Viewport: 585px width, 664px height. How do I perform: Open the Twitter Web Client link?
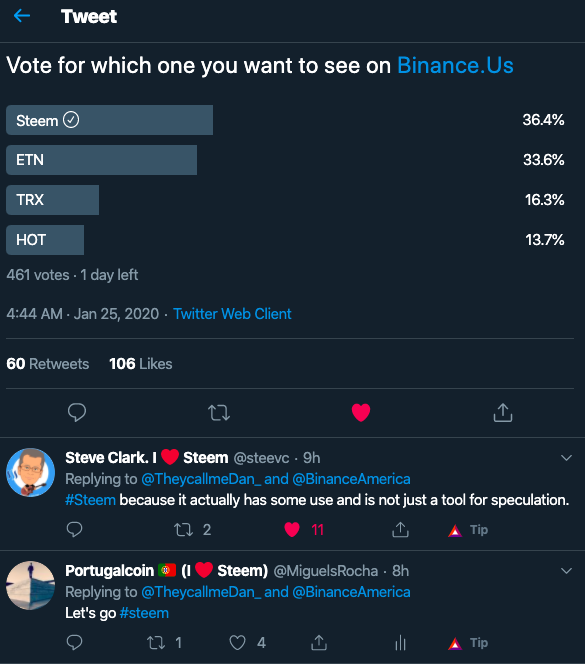coord(232,314)
